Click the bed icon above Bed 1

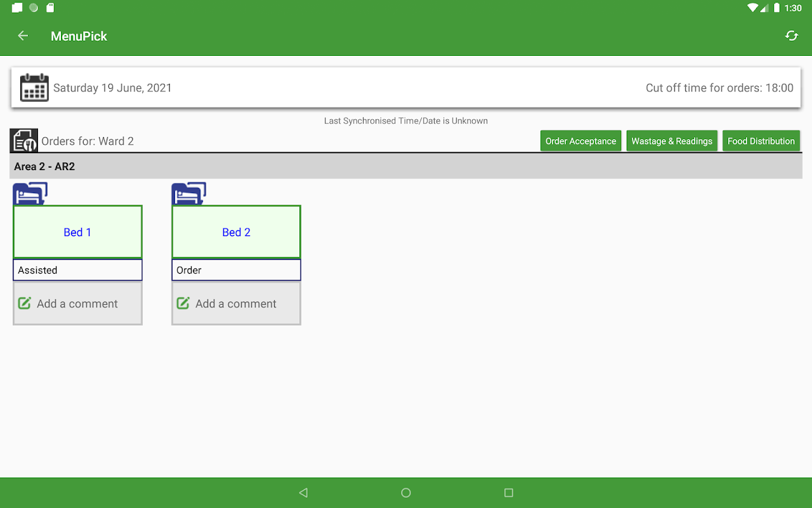click(30, 194)
